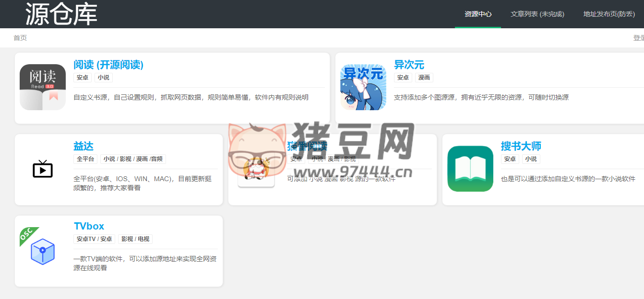
Task: Click the 安卓 tag on the 阅读 card
Action: click(x=82, y=77)
